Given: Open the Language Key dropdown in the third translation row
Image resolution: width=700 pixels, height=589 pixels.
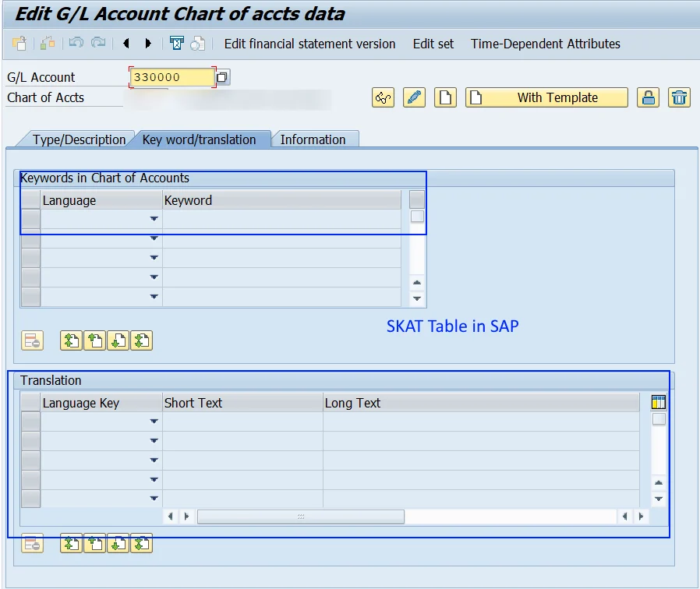Looking at the screenshot, I should (154, 460).
